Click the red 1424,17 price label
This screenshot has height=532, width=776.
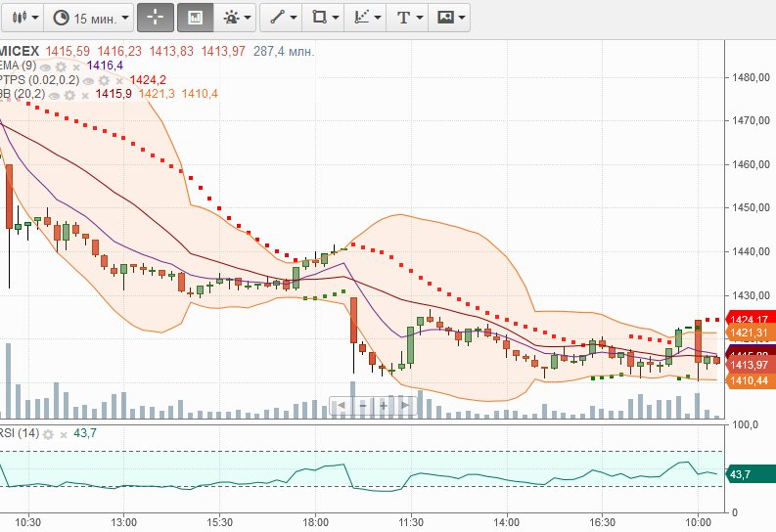click(750, 318)
